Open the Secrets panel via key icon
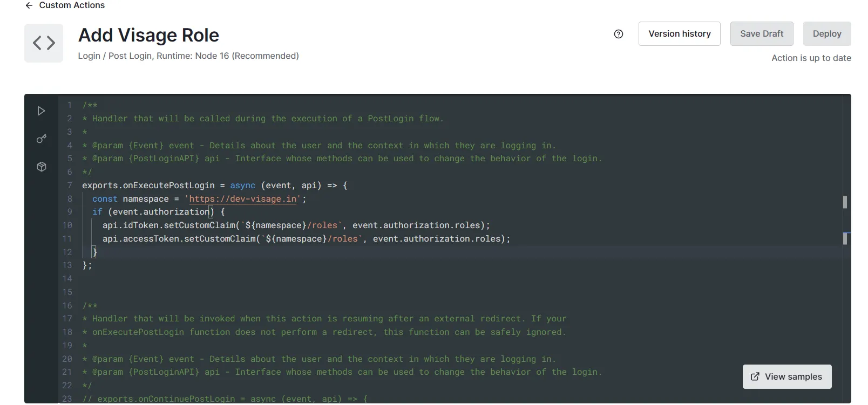 coord(41,139)
